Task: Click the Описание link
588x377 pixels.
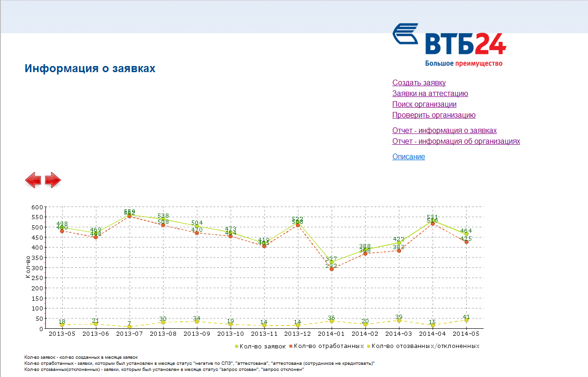Action: coord(408,157)
